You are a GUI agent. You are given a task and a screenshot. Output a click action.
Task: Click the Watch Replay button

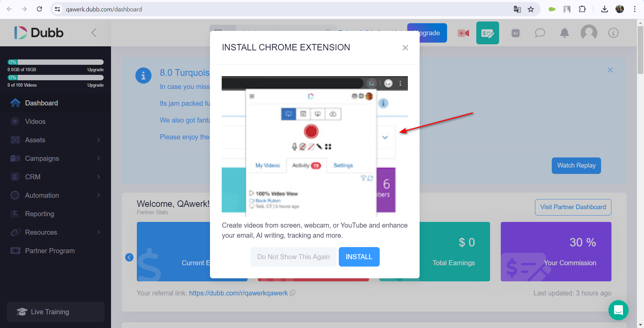tap(576, 166)
